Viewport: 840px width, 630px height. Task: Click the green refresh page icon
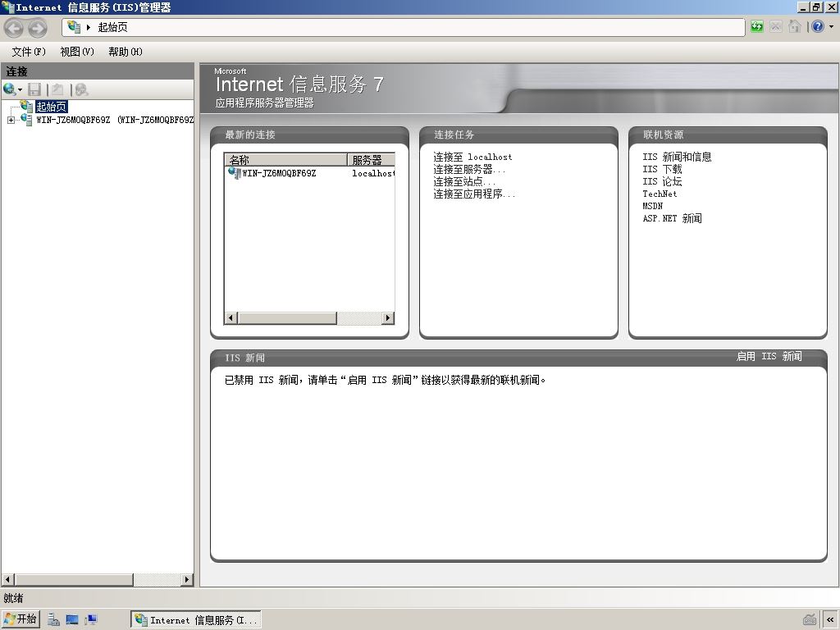(x=756, y=26)
